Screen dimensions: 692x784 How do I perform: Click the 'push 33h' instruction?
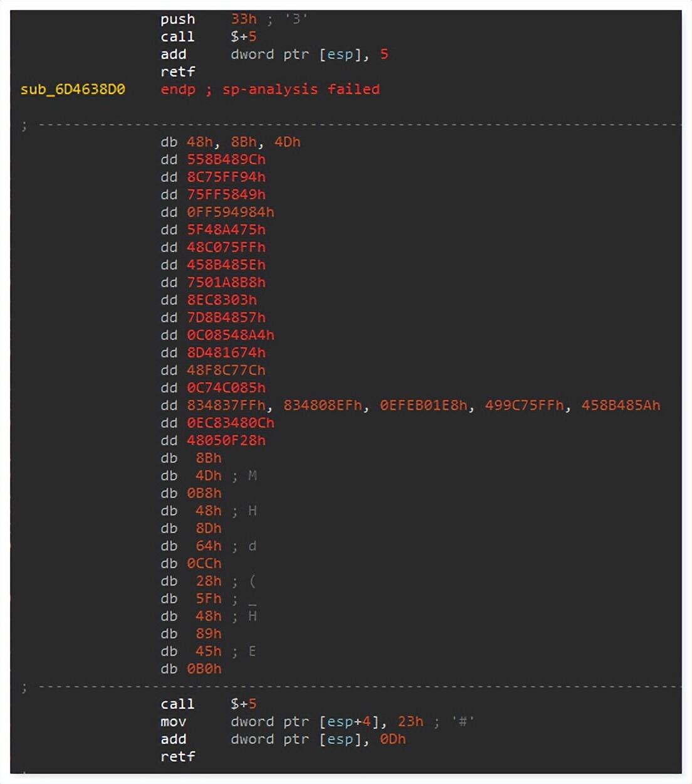tap(208, 19)
